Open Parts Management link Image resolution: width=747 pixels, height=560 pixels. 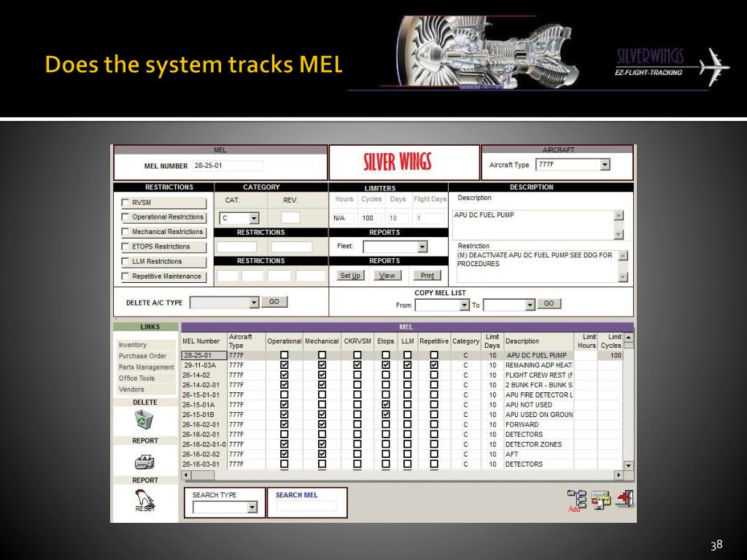coord(146,367)
